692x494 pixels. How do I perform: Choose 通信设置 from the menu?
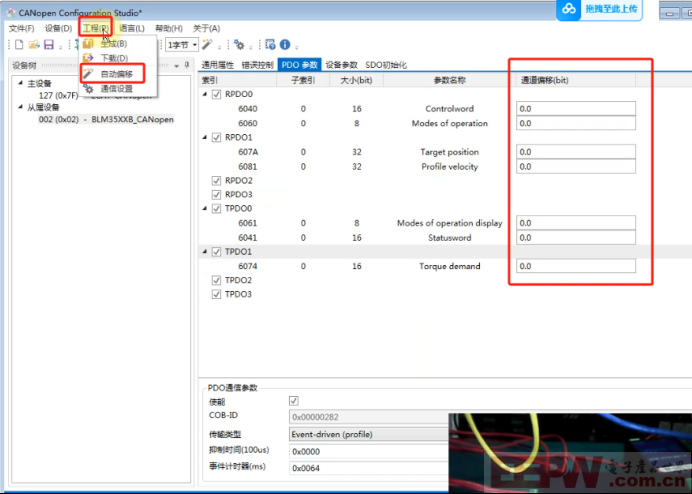click(117, 89)
